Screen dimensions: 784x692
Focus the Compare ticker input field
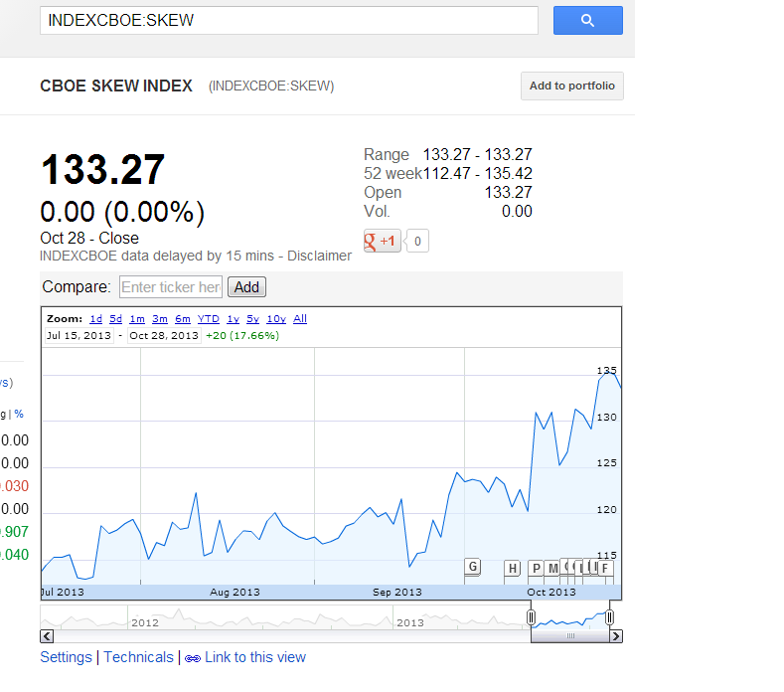click(170, 287)
